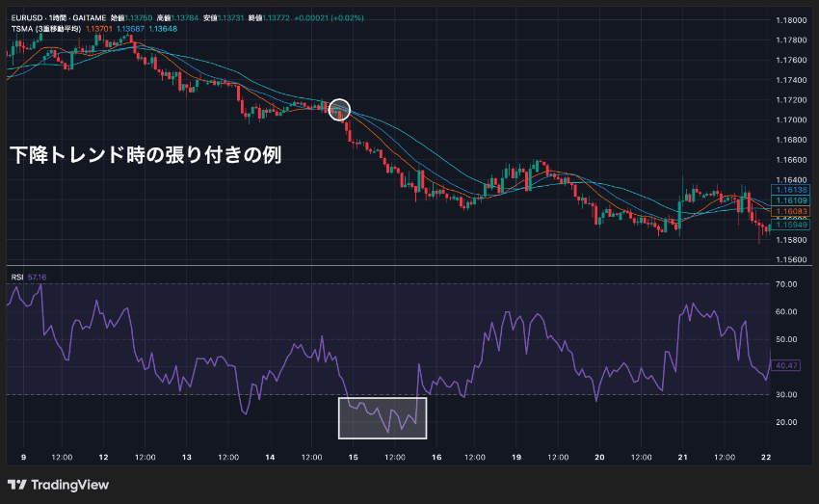Click the RSI indicator legend label
This screenshot has width=819, height=504.
click(x=17, y=278)
